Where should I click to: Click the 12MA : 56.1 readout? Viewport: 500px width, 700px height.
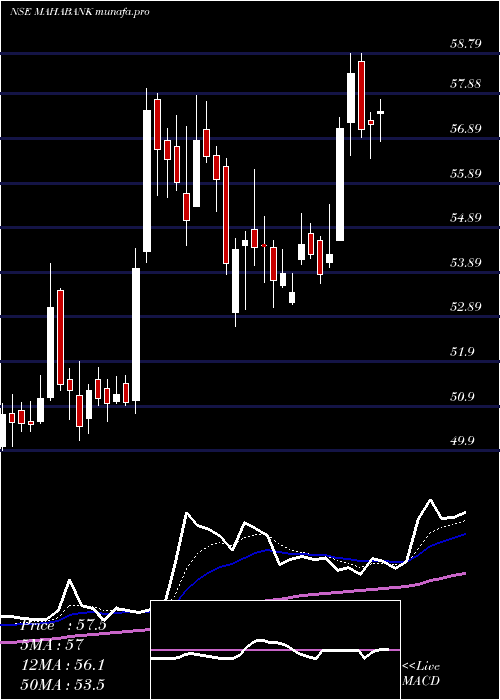(x=62, y=665)
